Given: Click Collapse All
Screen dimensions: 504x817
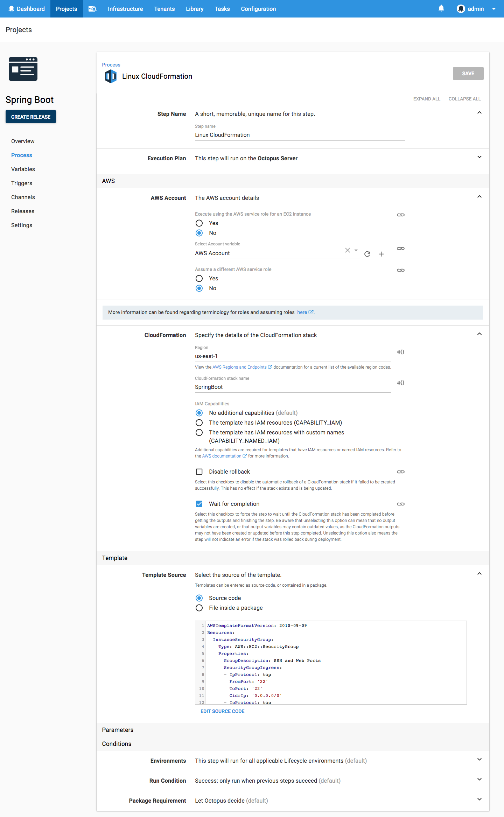Looking at the screenshot, I should pyautogui.click(x=464, y=99).
